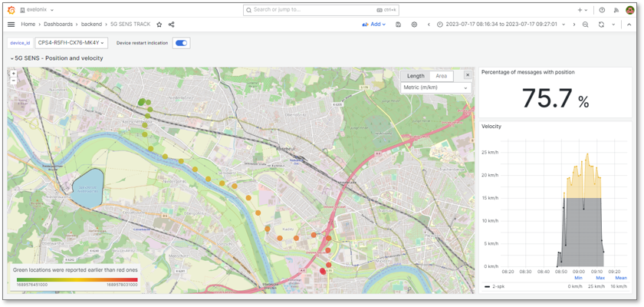The image size is (644, 307).
Task: Sort legend by Mean column
Action: [620, 278]
